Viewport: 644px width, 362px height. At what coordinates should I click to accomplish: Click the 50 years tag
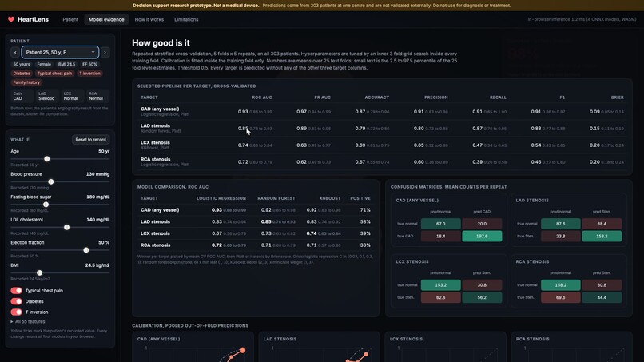click(x=22, y=64)
